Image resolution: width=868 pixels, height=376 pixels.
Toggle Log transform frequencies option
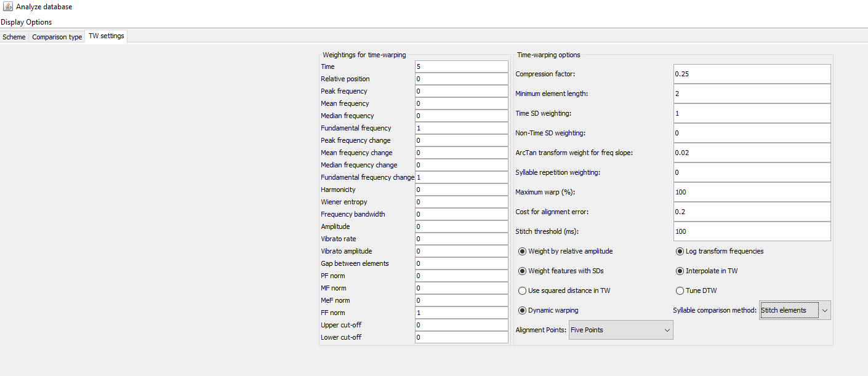click(680, 251)
